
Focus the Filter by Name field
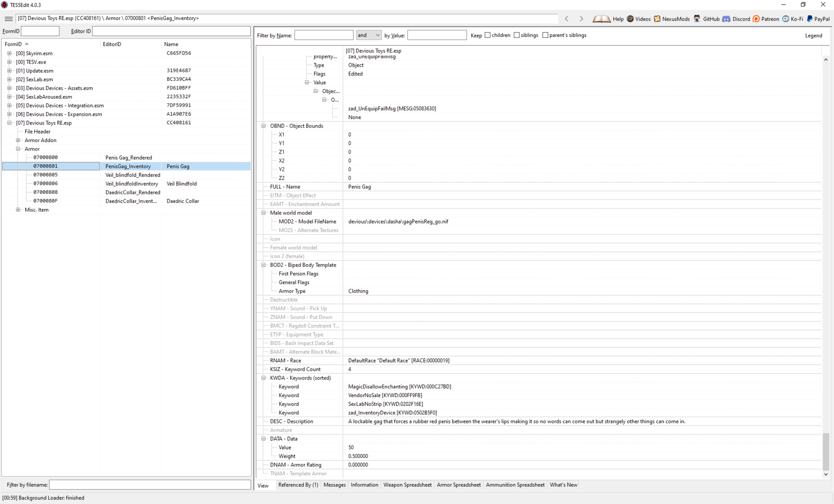324,35
